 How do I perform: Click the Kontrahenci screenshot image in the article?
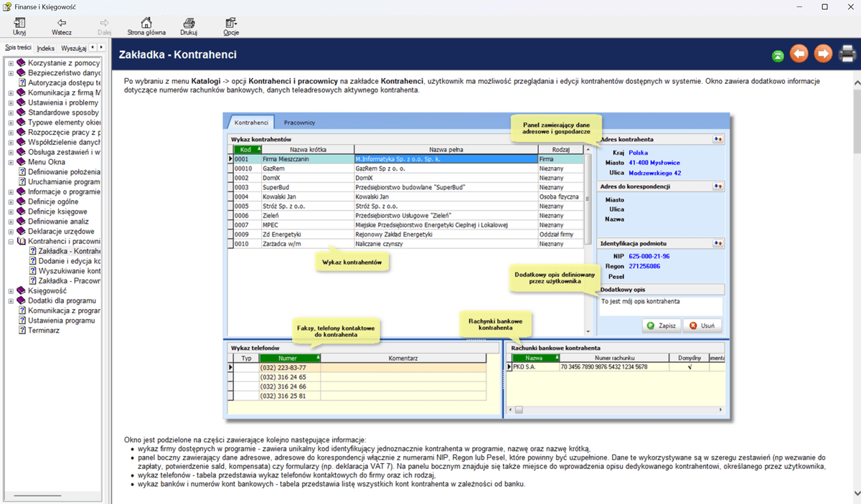(476, 266)
